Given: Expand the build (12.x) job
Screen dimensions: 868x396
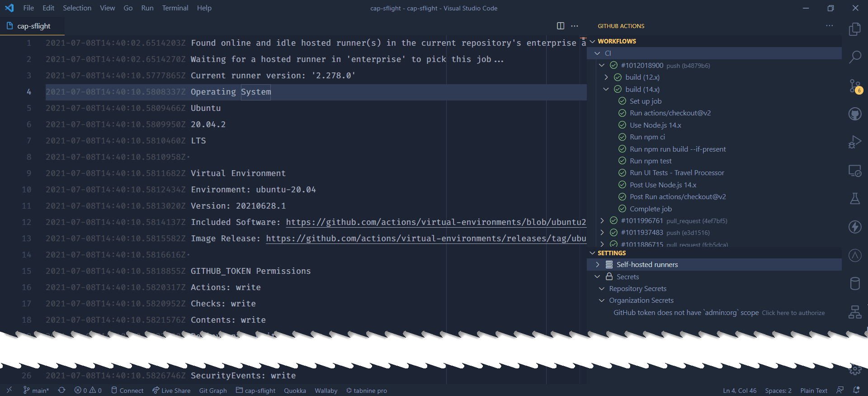Looking at the screenshot, I should point(606,77).
